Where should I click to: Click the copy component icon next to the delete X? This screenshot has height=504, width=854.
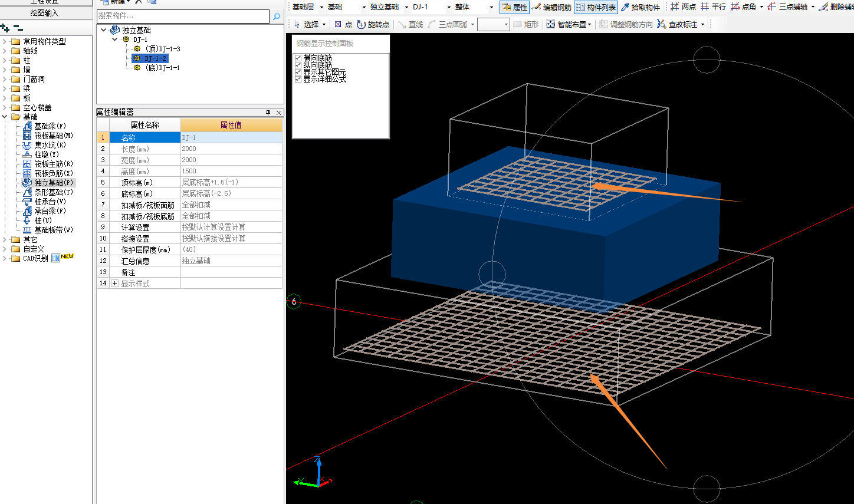(152, 2)
